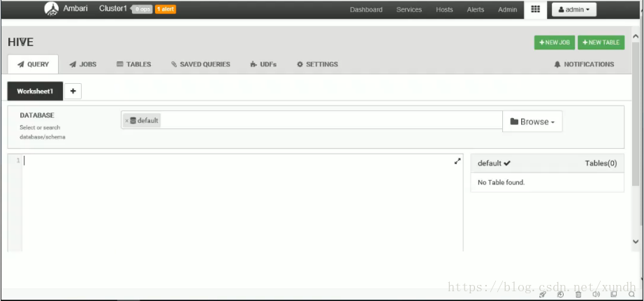Click the magnifier icon in status bar
This screenshot has height=301, width=644.
[x=631, y=294]
